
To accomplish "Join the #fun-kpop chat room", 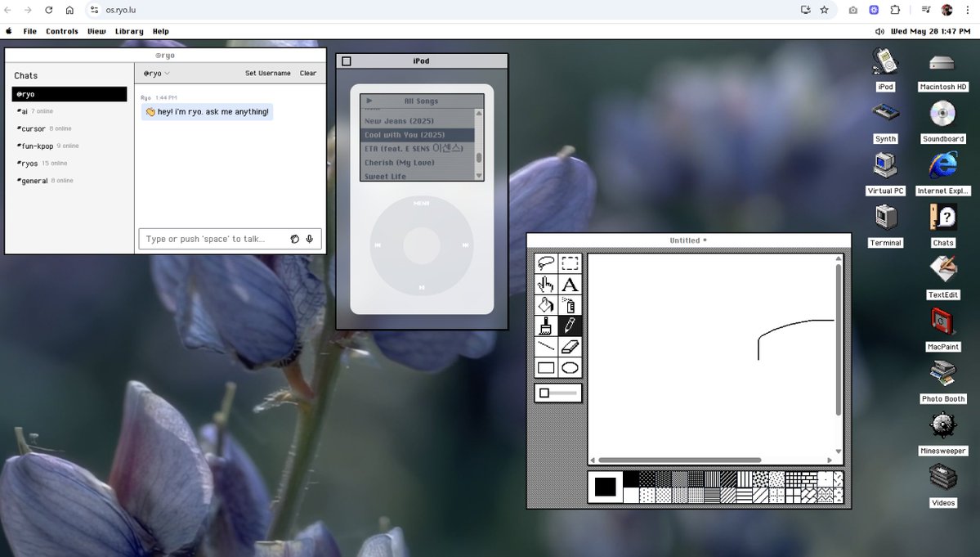I will 69,146.
